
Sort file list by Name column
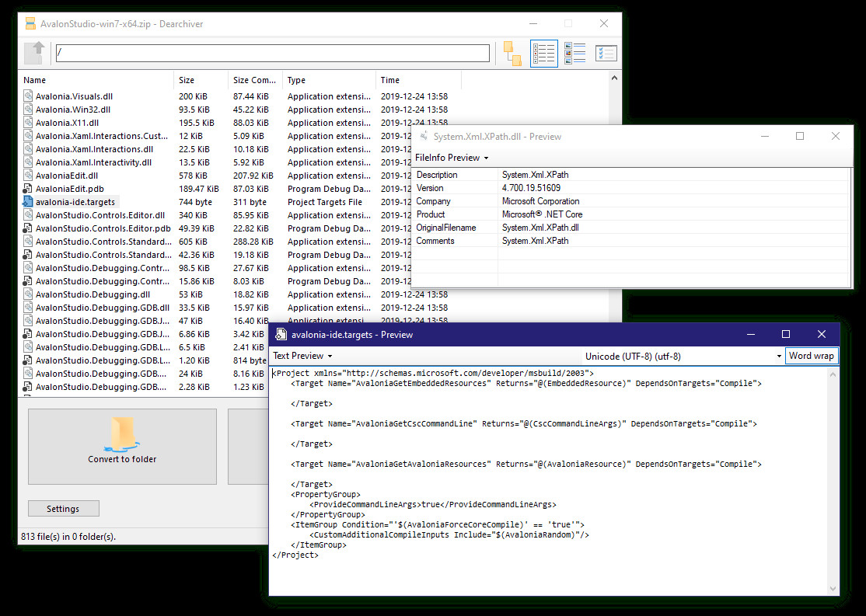[96, 80]
